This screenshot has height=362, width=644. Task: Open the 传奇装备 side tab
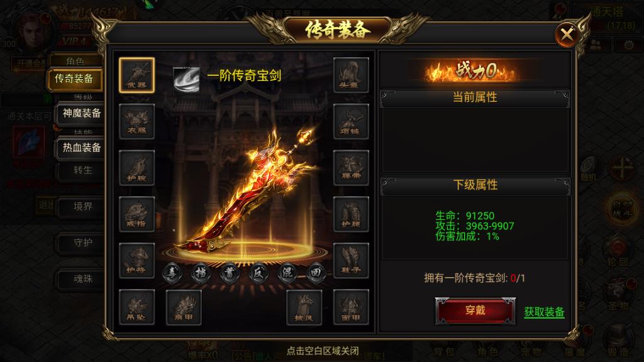pyautogui.click(x=74, y=79)
